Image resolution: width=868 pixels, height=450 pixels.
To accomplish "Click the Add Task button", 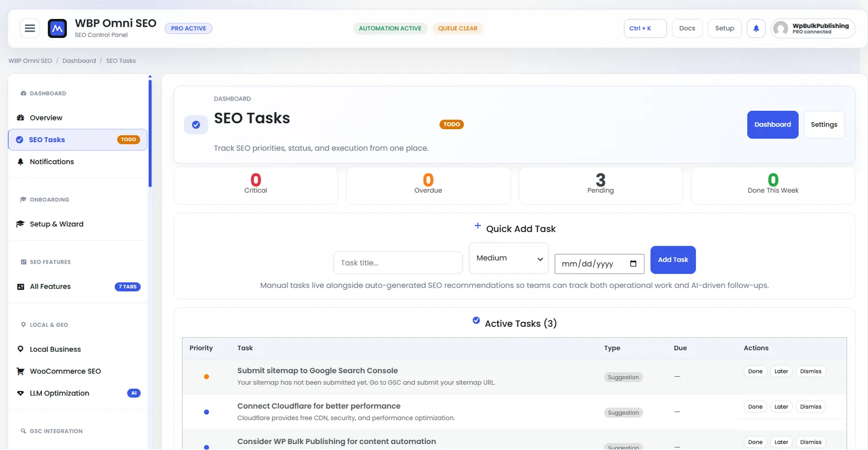I will coord(673,260).
